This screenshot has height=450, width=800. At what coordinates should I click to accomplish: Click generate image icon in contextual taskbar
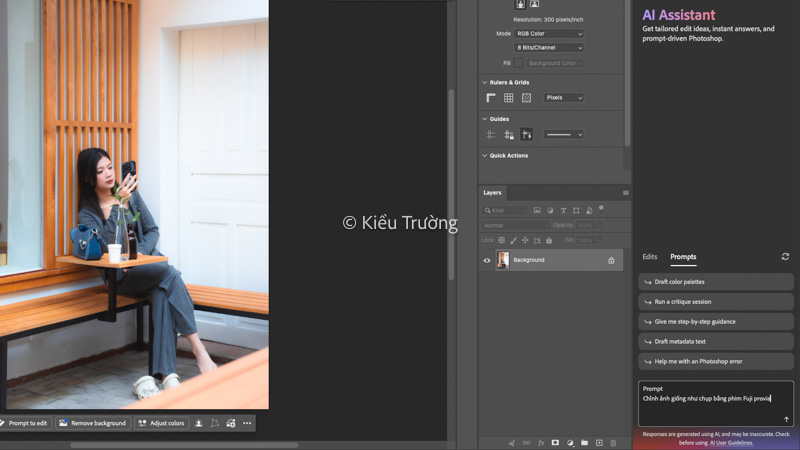[231, 423]
